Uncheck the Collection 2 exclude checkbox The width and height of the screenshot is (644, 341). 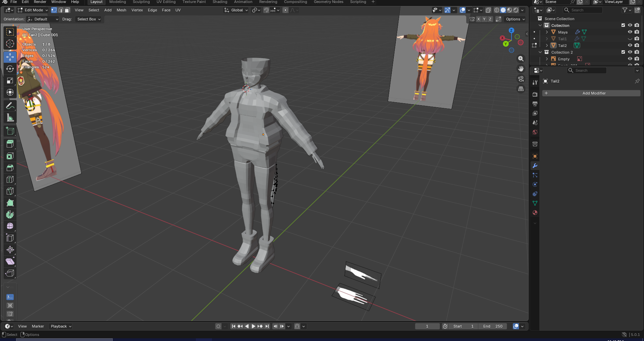click(623, 52)
